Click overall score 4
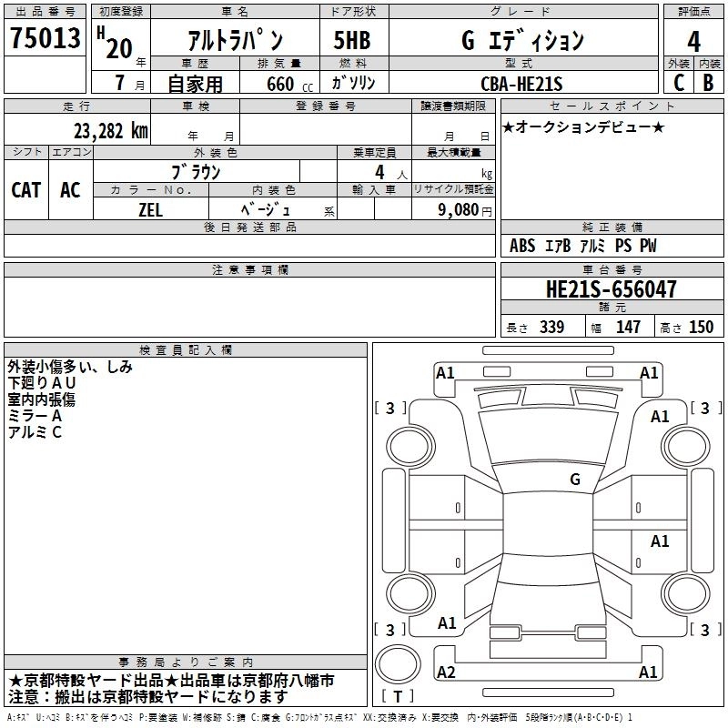This screenshot has width=728, height=728. pyautogui.click(x=693, y=42)
